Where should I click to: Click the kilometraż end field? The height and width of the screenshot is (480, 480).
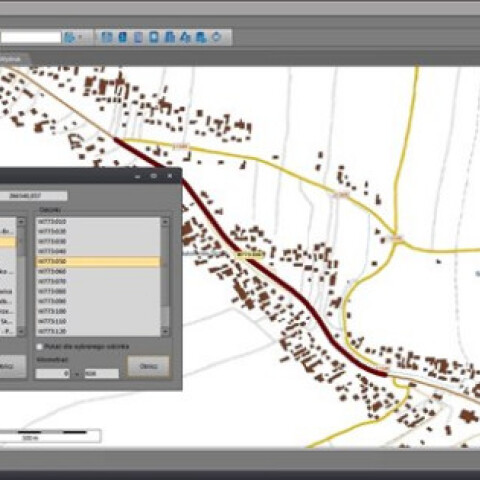102,374
